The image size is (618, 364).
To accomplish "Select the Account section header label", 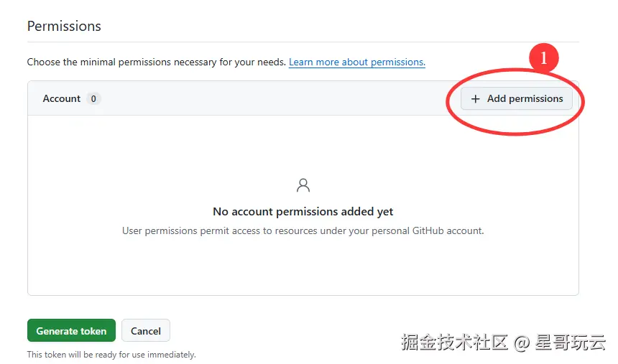I will coord(61,99).
